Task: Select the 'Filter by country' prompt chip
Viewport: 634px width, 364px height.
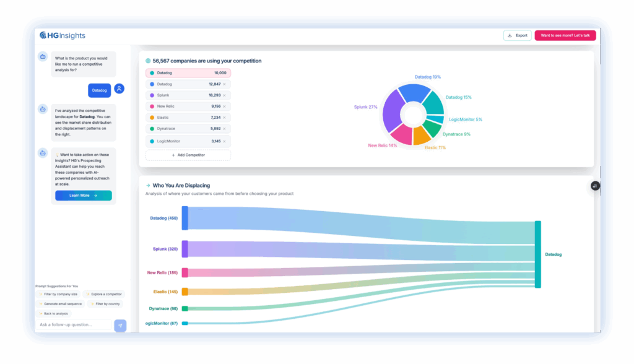Action: (x=104, y=304)
